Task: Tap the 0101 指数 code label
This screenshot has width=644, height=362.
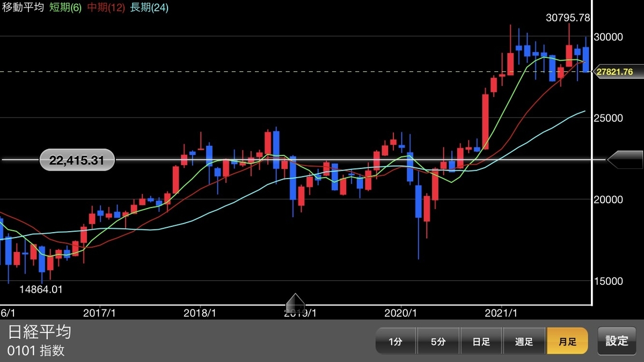Action: 36,351
